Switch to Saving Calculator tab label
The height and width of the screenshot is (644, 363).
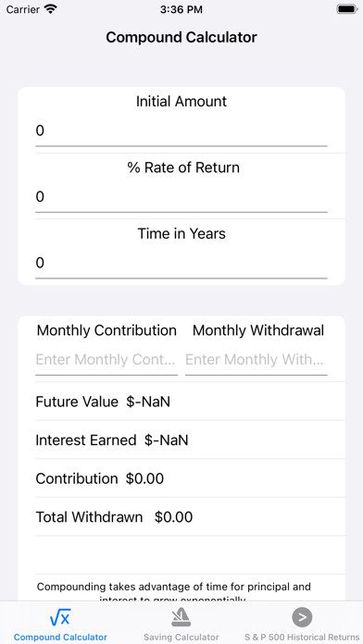click(x=181, y=637)
